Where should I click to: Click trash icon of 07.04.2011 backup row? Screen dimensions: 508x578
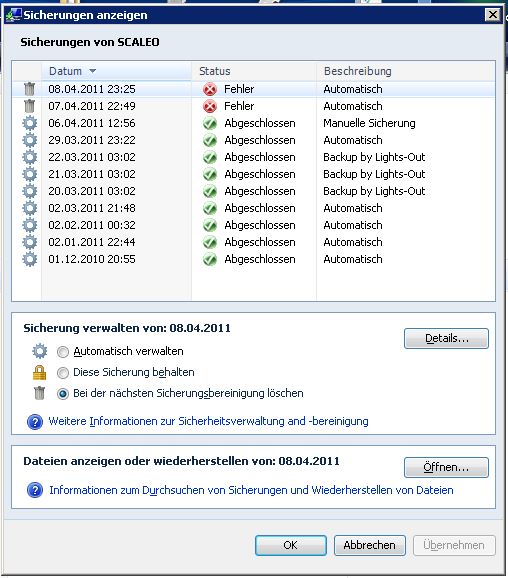[x=29, y=106]
